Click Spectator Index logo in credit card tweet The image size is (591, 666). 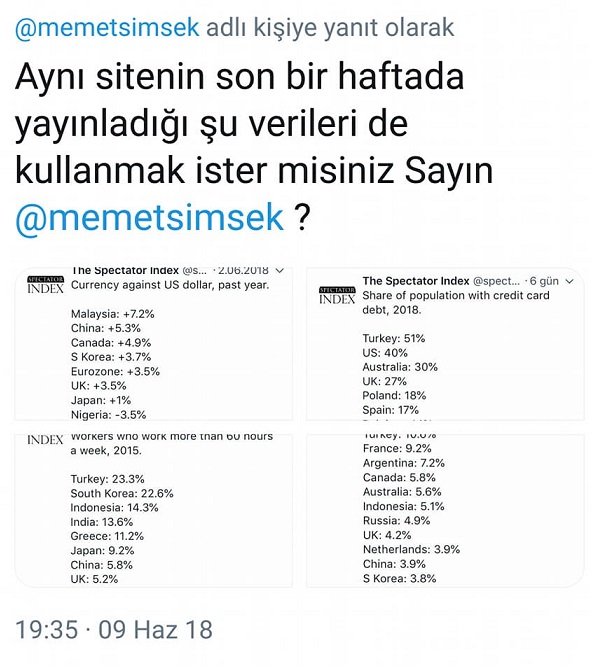[x=337, y=295]
